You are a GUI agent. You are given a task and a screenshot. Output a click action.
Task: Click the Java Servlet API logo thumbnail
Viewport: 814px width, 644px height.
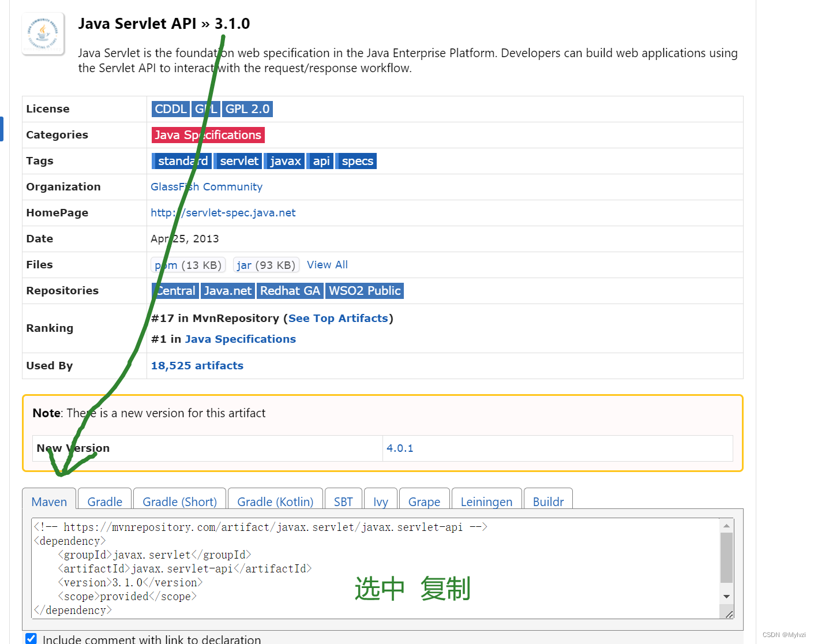click(x=43, y=33)
